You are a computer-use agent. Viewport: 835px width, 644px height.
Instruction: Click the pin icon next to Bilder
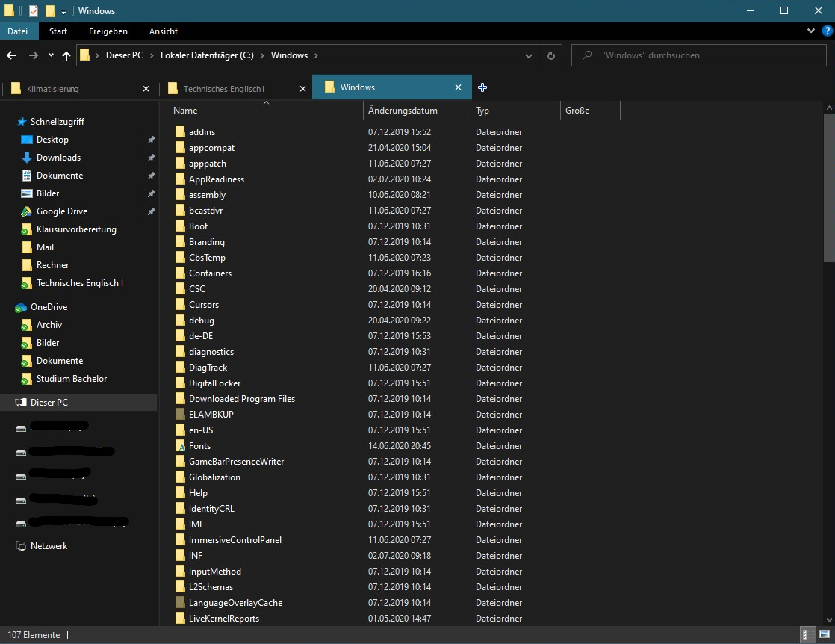point(151,193)
